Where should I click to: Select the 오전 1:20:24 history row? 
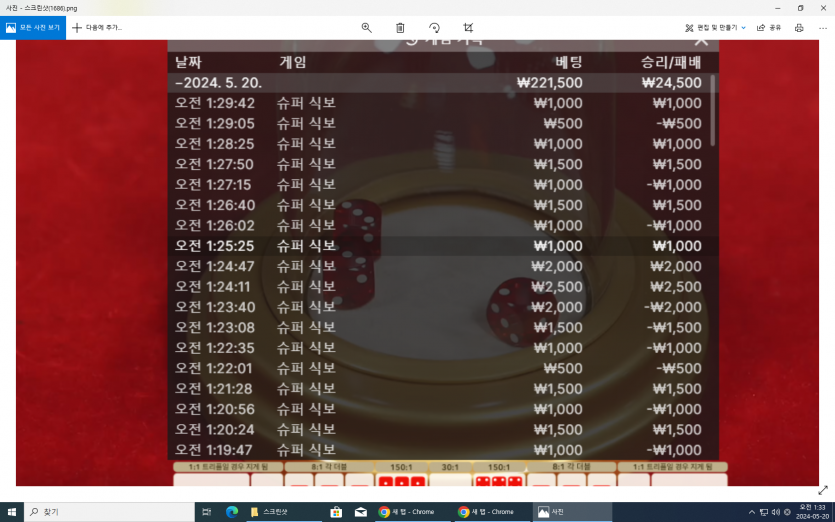443,430
